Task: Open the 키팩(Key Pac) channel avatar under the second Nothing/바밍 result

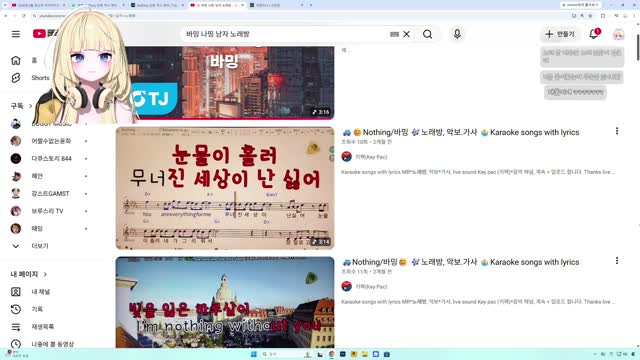Action: coord(347,287)
